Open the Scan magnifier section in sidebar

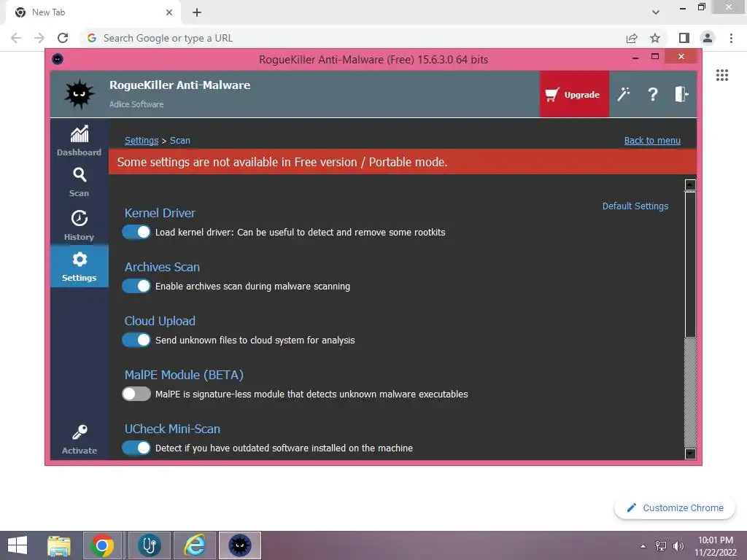pyautogui.click(x=79, y=182)
